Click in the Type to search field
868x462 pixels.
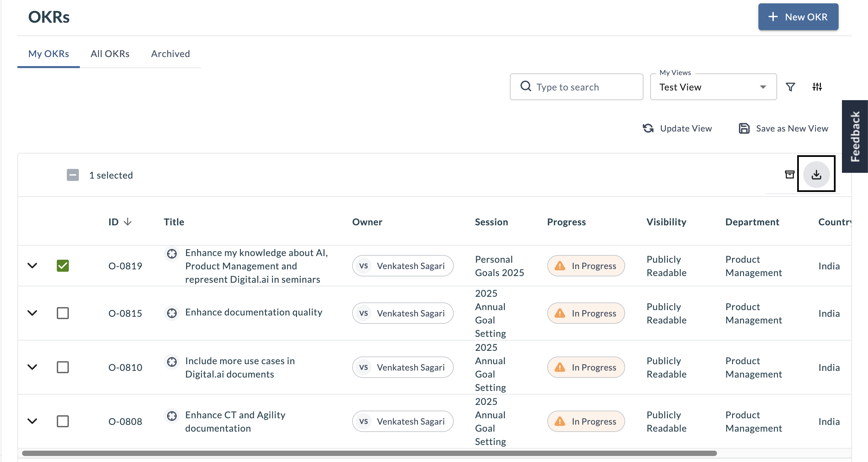pyautogui.click(x=577, y=87)
